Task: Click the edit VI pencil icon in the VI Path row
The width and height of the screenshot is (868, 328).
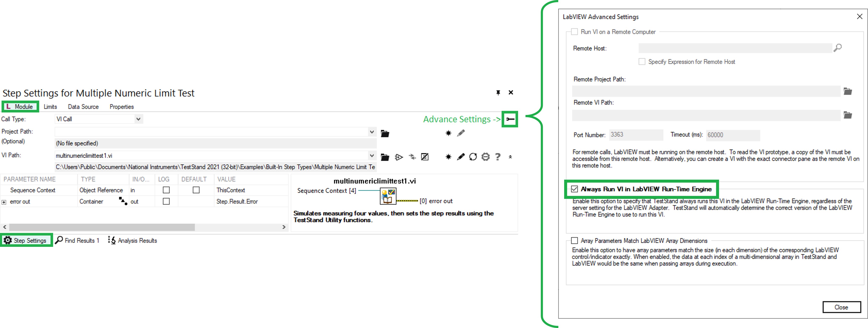Action: tap(461, 157)
